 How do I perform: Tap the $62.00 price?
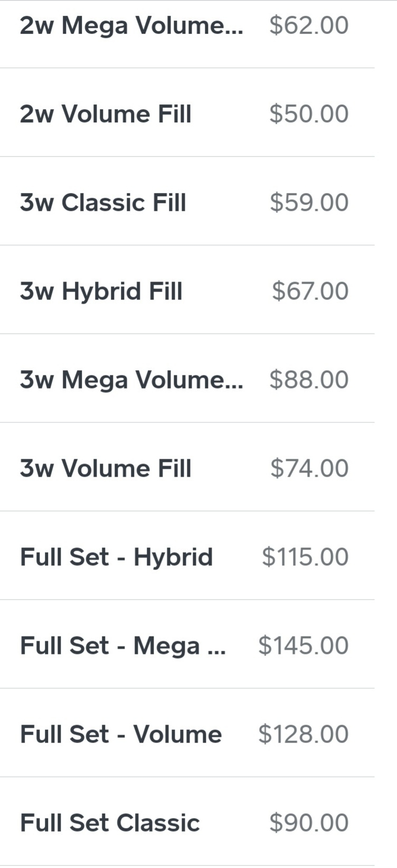309,25
